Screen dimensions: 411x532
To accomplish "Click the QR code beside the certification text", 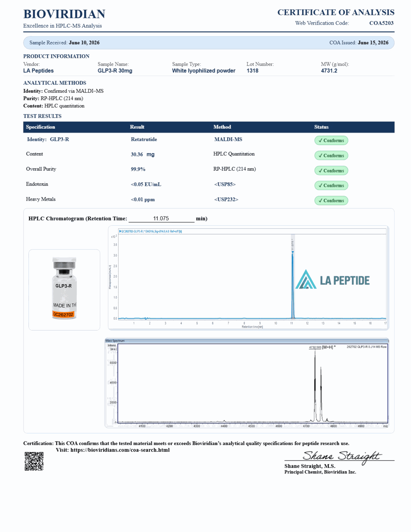I will (34, 461).
